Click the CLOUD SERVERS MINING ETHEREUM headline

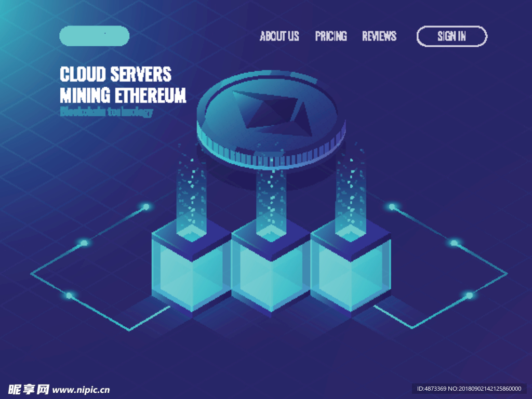coord(123,85)
